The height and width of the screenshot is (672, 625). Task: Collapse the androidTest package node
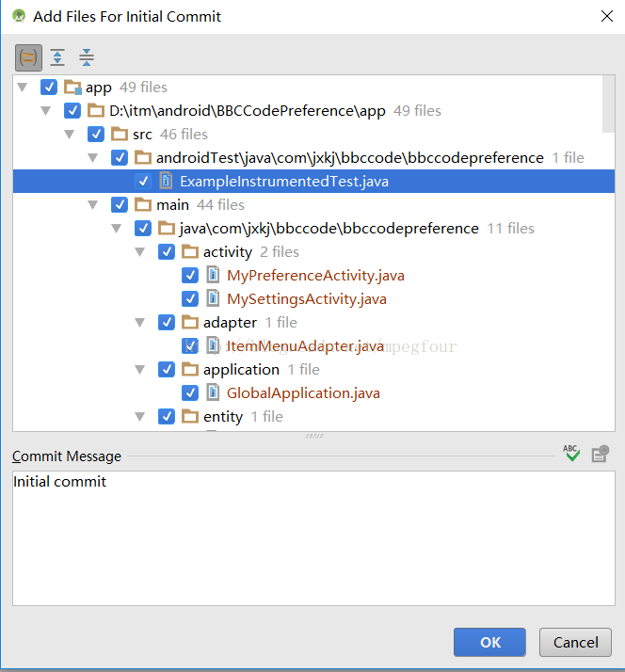tap(93, 158)
